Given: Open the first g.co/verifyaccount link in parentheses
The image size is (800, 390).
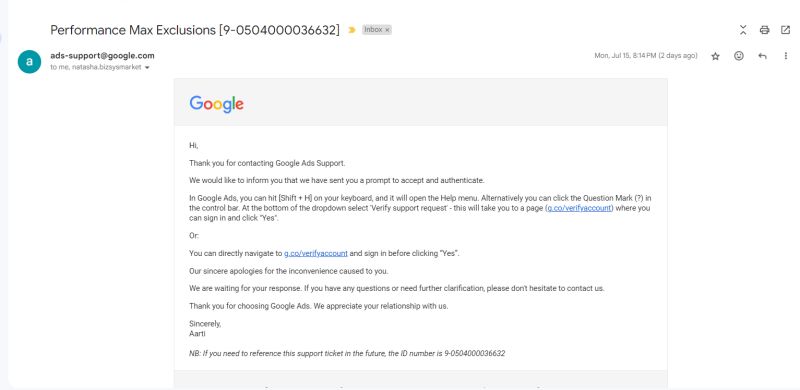Looking at the screenshot, I should (x=579, y=208).
